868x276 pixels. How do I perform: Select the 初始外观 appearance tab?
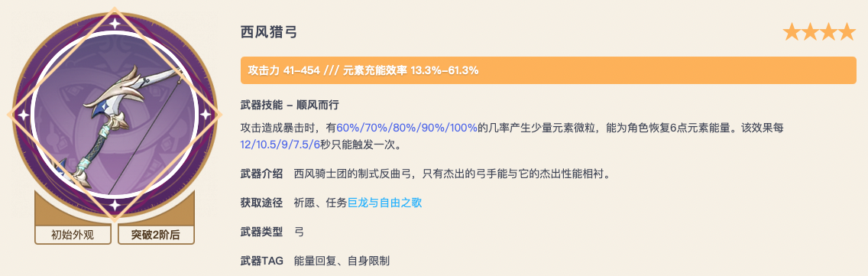point(73,235)
